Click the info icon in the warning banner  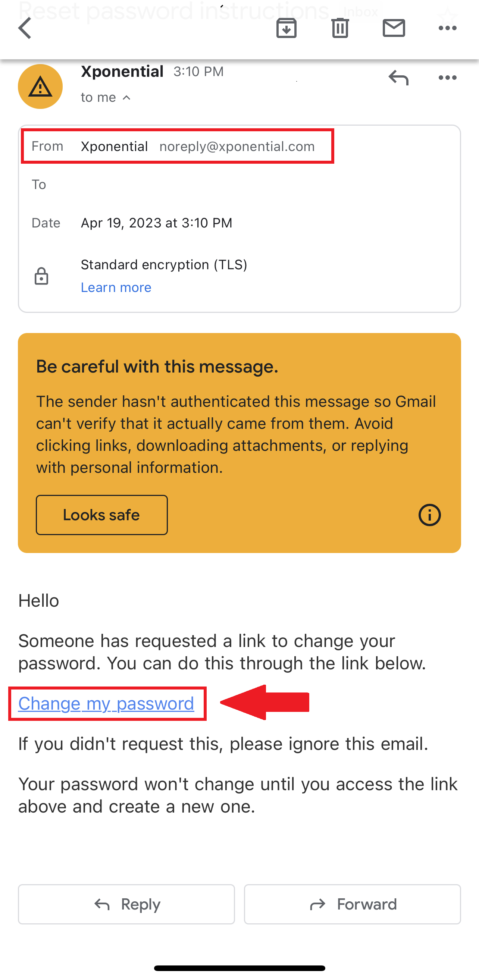[x=429, y=515]
